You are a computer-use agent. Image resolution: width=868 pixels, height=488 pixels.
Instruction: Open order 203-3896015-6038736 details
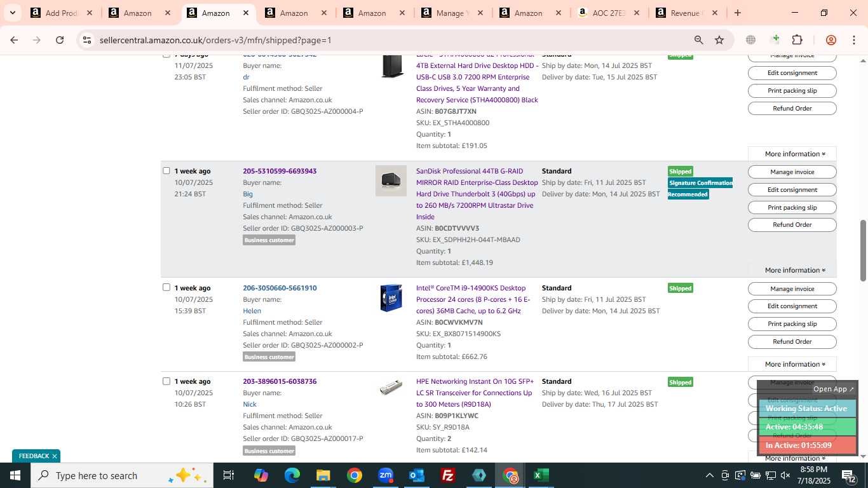click(x=280, y=381)
